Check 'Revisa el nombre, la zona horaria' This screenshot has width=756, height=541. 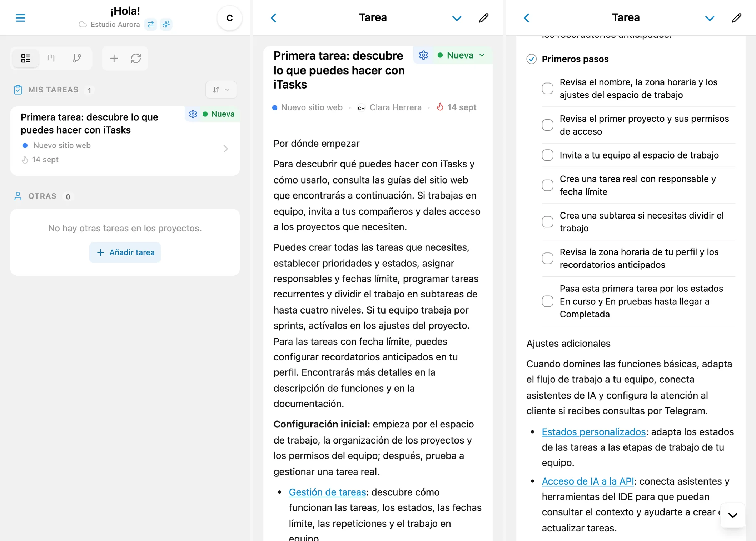click(547, 89)
